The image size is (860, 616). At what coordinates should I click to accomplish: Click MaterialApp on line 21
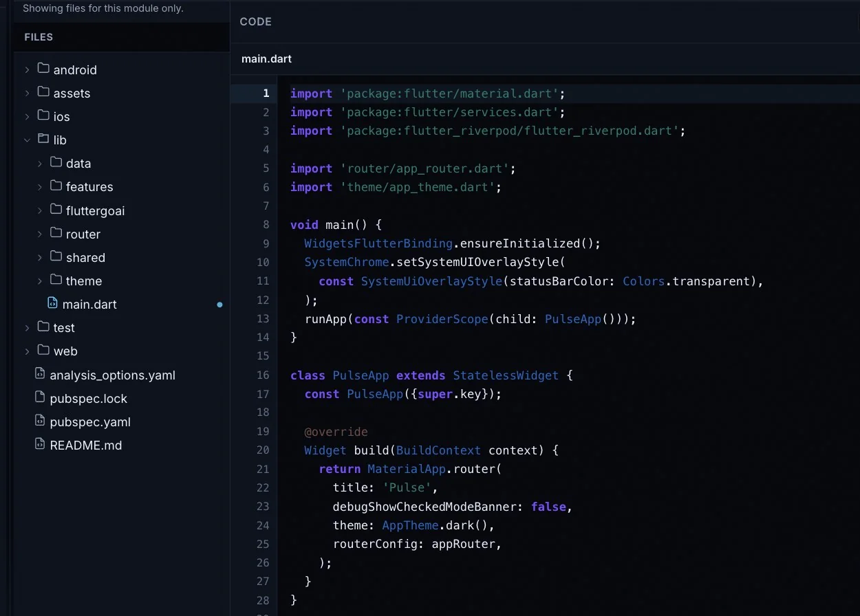pyautogui.click(x=407, y=469)
